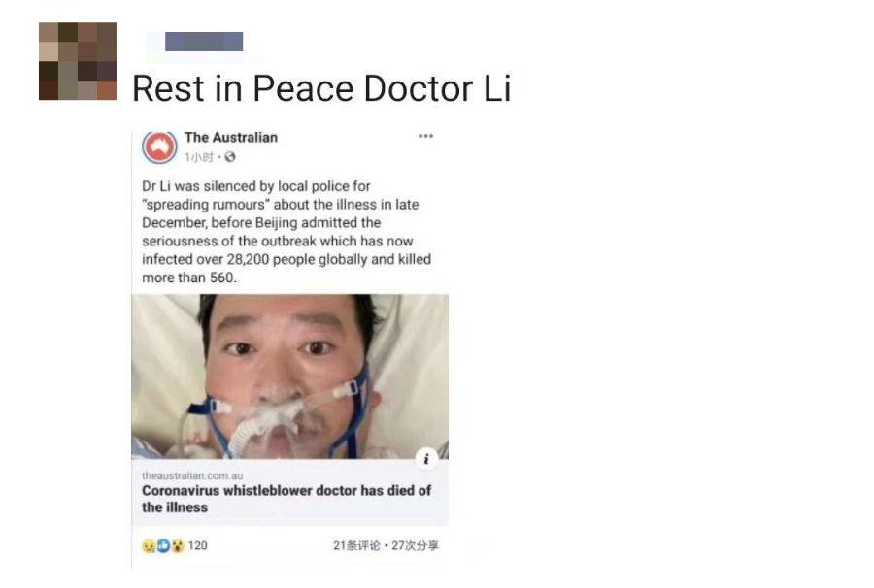Viewport: 874px width, 588px height.
Task: Open the 21 comments link
Action: (356, 545)
